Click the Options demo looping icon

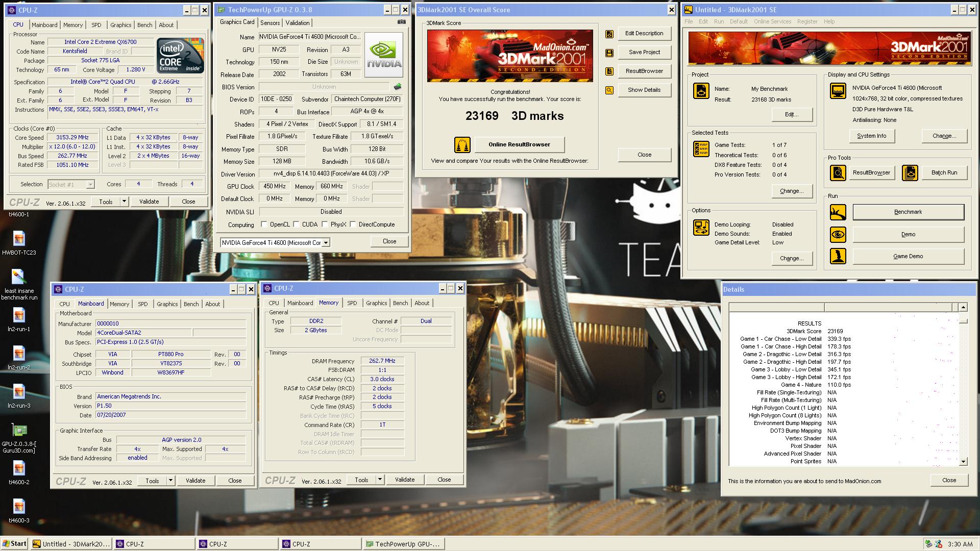coord(701,228)
